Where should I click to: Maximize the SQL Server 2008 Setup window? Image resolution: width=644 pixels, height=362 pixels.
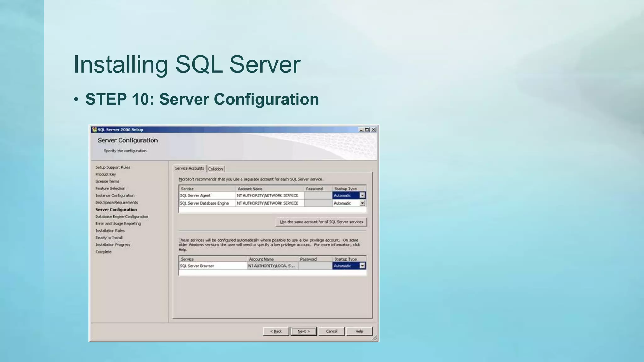[x=367, y=129]
